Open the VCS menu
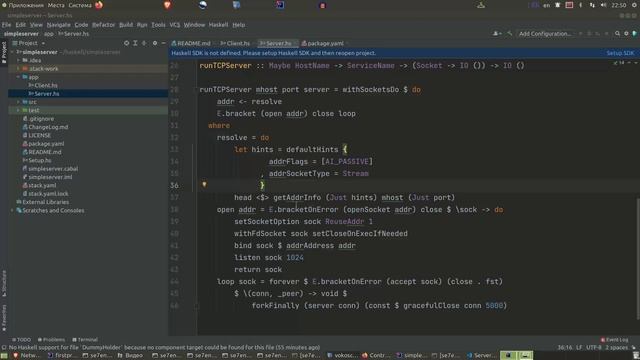 coord(175,24)
